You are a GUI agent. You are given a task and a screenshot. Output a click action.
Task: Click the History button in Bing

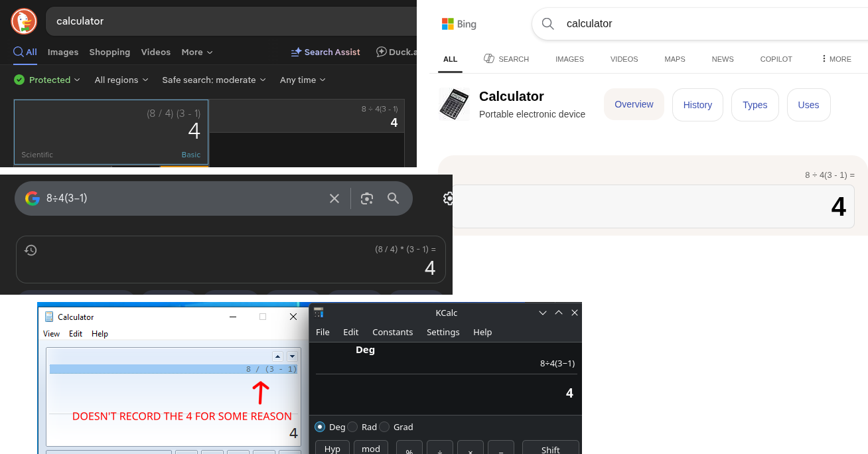pyautogui.click(x=697, y=105)
